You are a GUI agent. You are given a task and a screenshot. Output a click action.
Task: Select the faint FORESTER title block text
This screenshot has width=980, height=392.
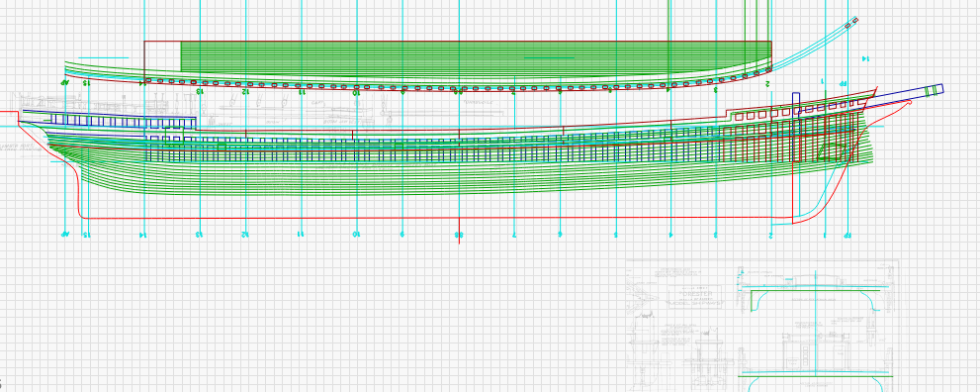coord(695,293)
